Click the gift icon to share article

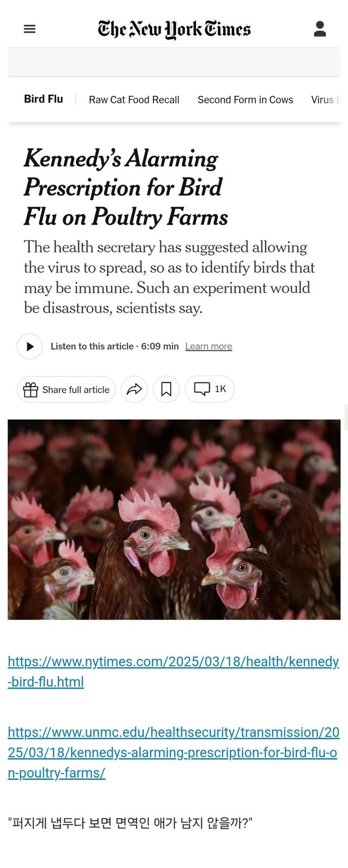[x=31, y=390]
